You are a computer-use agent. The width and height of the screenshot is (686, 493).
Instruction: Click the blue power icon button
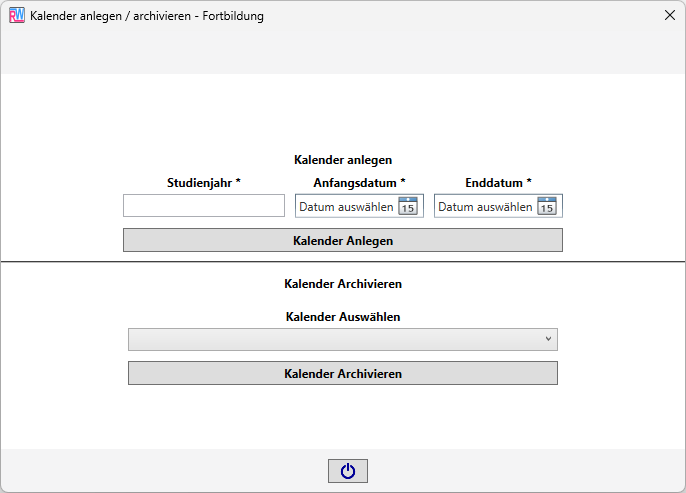click(348, 471)
